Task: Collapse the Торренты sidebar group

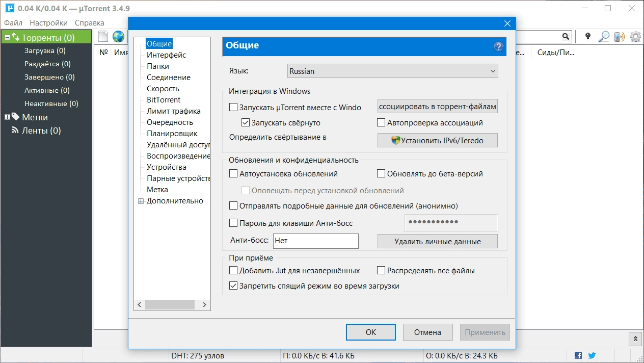Action: click(7, 38)
